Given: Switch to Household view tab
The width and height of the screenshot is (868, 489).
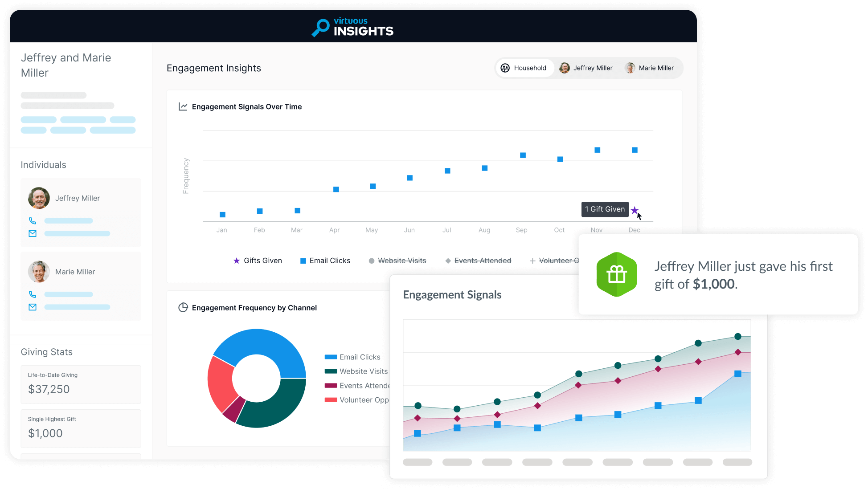Looking at the screenshot, I should (524, 68).
